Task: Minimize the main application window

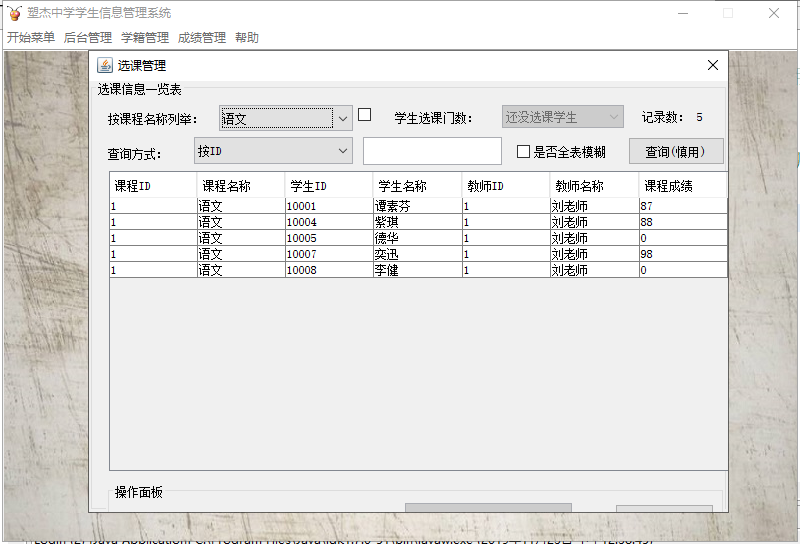Action: pyautogui.click(x=683, y=13)
